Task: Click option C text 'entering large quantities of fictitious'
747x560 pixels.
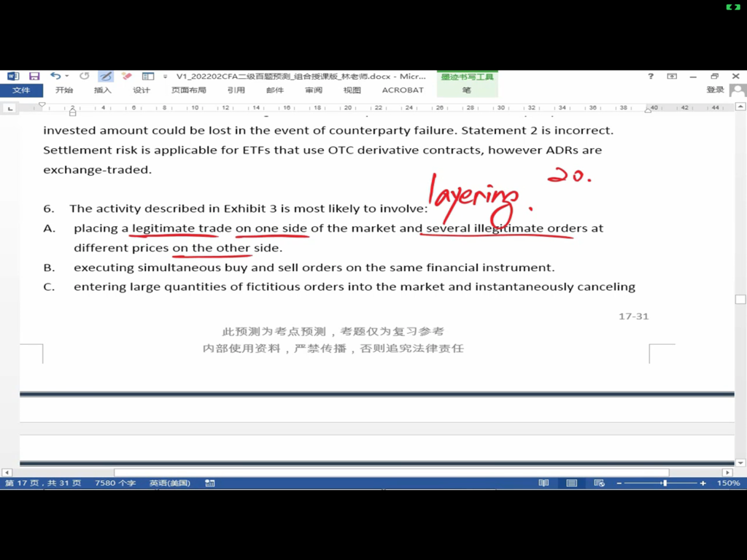Action: 187,287
